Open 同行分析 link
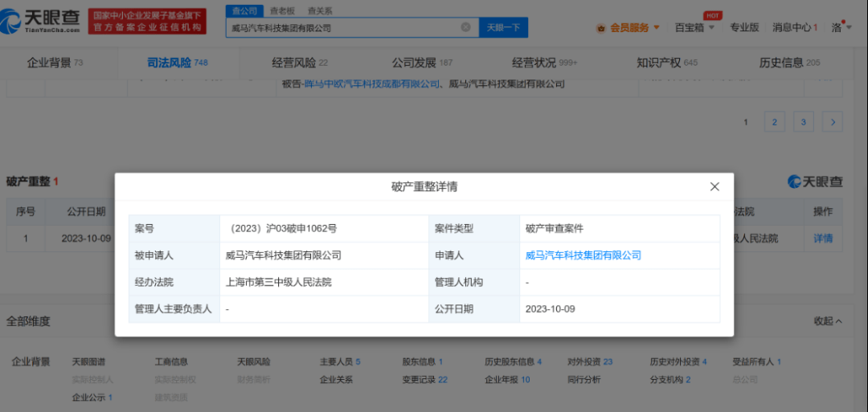 click(584, 380)
